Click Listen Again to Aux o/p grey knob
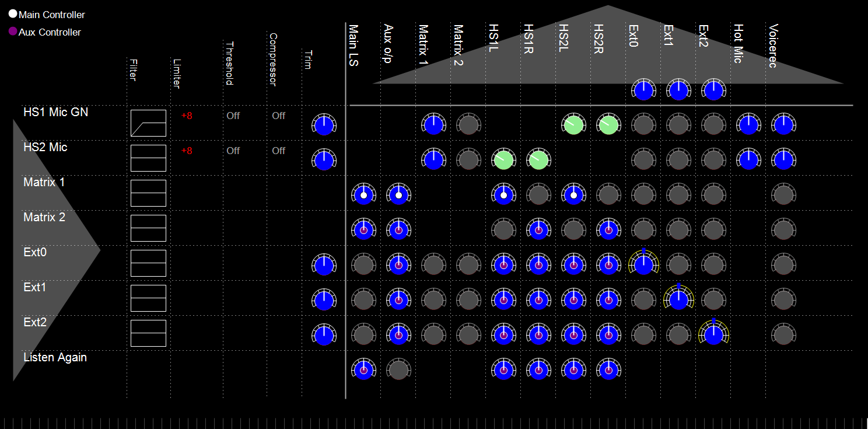Image resolution: width=868 pixels, height=429 pixels. click(x=398, y=370)
